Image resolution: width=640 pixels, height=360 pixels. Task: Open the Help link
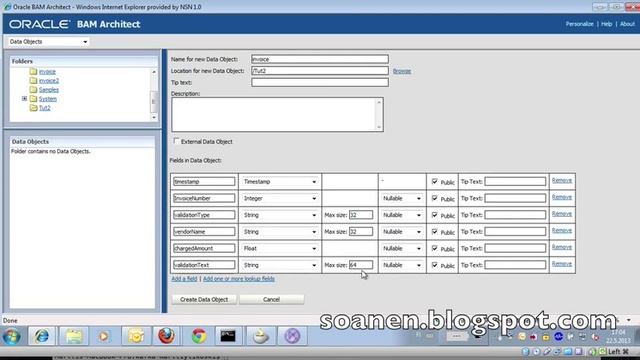click(x=607, y=24)
